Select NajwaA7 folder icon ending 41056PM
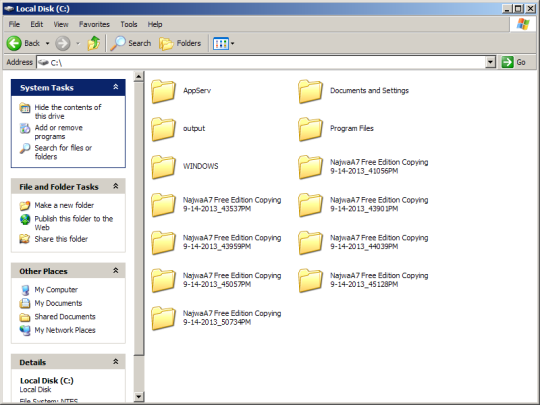 (x=310, y=167)
